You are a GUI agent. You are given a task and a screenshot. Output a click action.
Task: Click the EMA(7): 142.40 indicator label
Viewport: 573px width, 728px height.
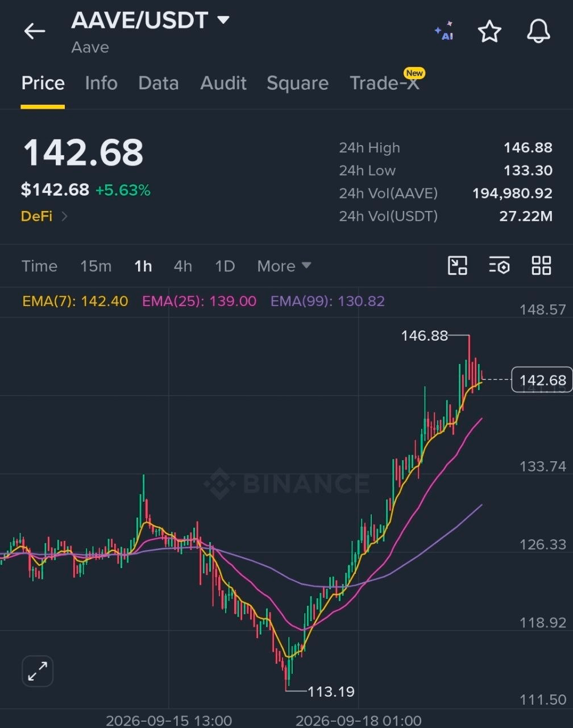tap(75, 301)
